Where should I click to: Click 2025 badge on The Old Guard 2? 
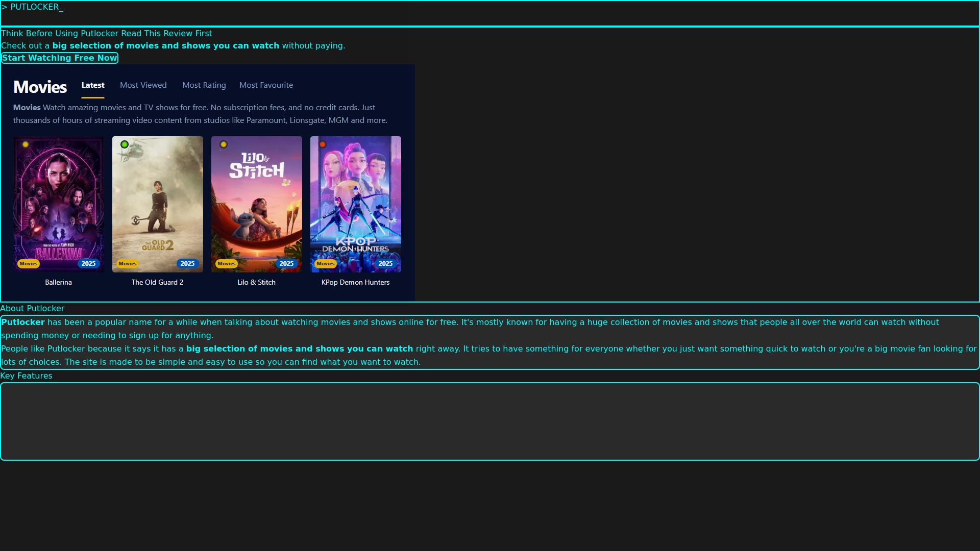coord(188,264)
